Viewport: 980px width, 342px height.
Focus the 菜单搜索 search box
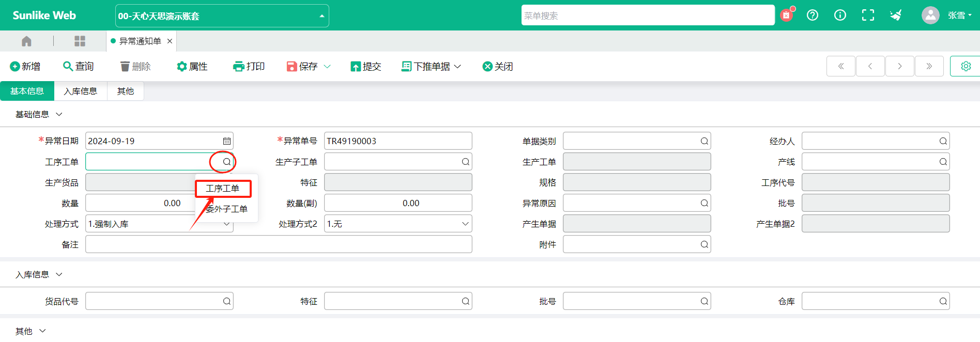648,15
